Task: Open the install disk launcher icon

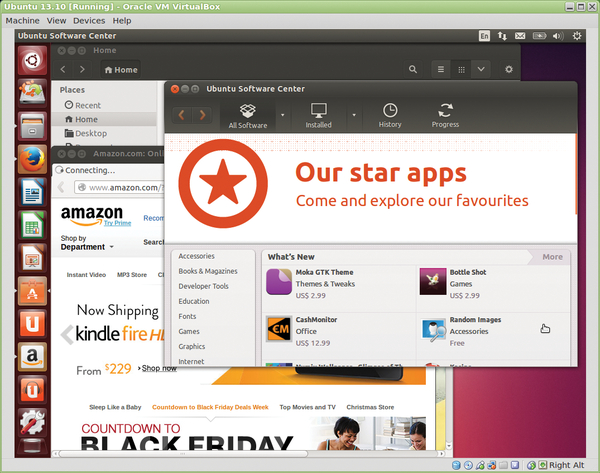Action: coord(33,93)
